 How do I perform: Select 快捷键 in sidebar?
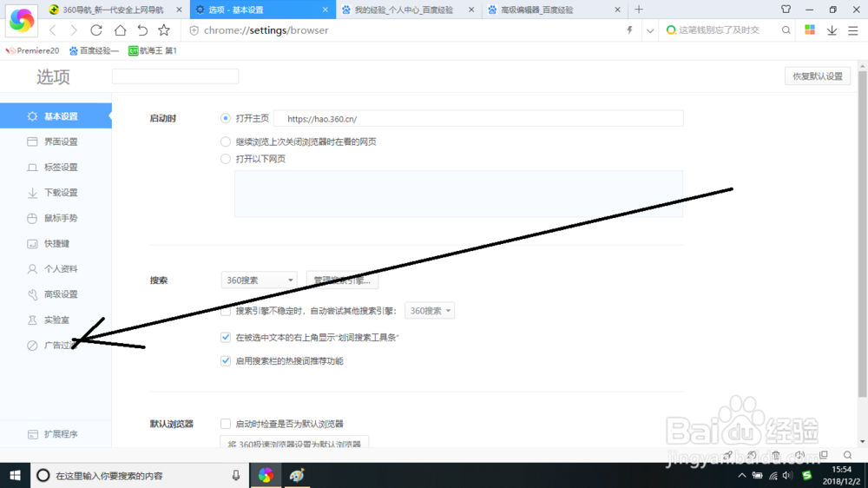pyautogui.click(x=56, y=244)
